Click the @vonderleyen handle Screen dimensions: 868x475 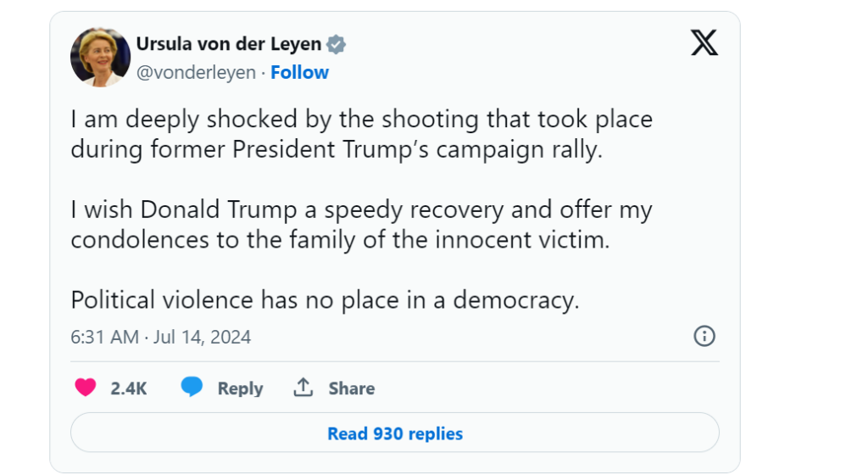pyautogui.click(x=196, y=73)
